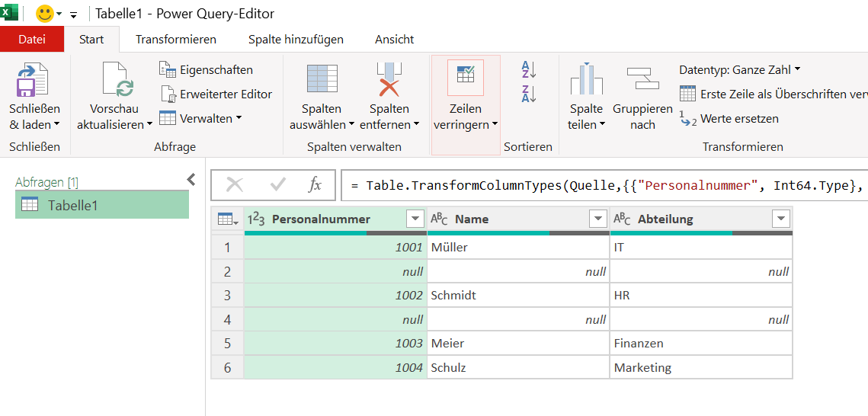Click the Spalten auswählen icon
868x416 pixels.
click(x=322, y=78)
